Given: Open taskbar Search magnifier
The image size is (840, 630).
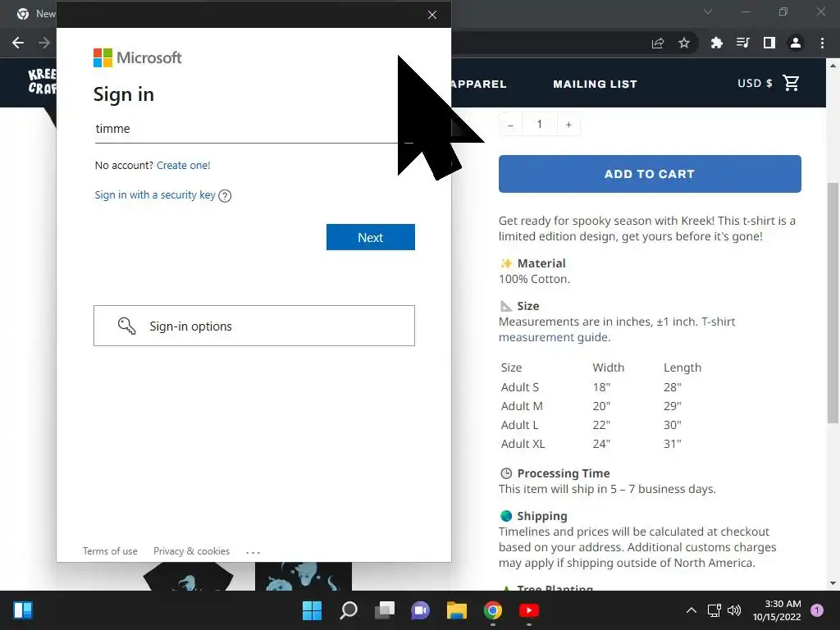Looking at the screenshot, I should coord(349,610).
